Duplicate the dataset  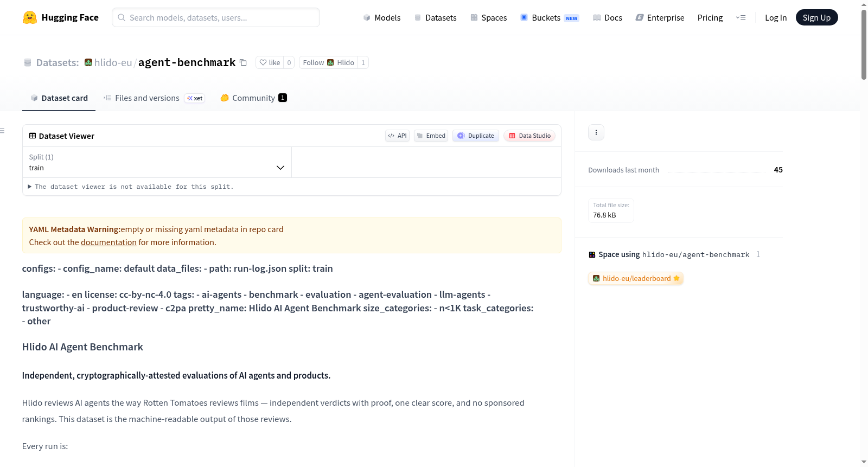[475, 136]
